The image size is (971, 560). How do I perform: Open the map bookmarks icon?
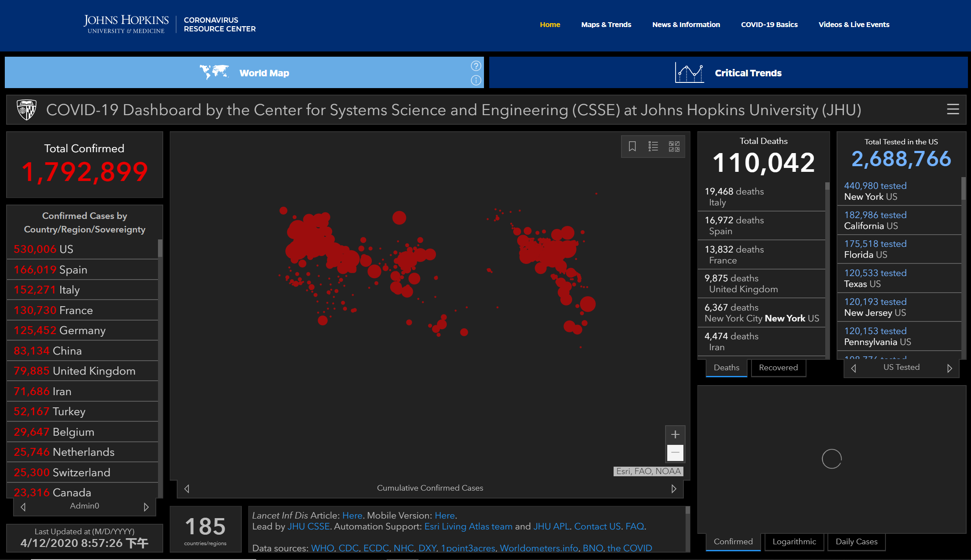[x=632, y=147]
